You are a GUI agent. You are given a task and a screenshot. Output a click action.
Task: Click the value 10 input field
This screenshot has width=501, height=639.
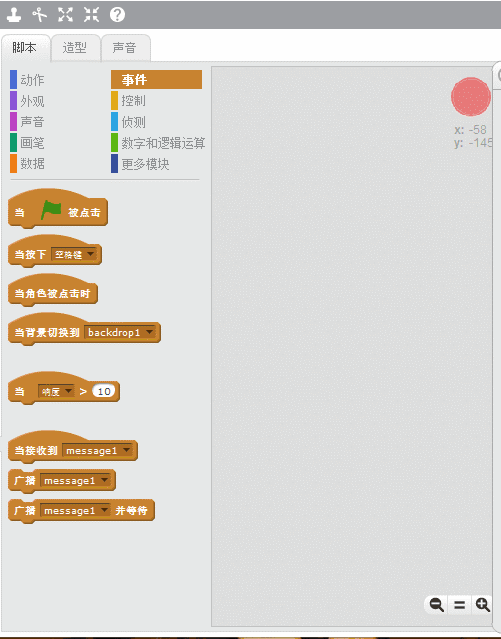point(104,392)
